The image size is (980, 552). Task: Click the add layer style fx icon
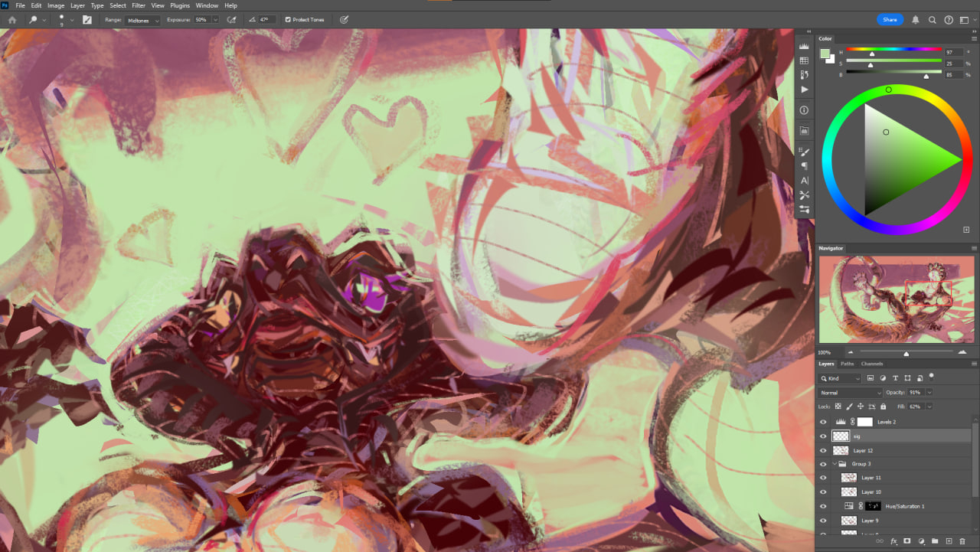[893, 541]
